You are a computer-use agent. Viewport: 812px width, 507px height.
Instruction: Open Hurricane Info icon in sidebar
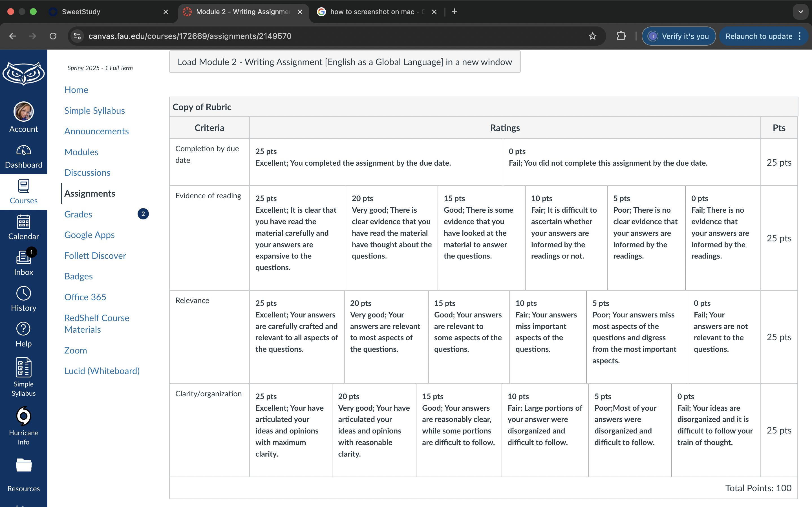(x=23, y=416)
